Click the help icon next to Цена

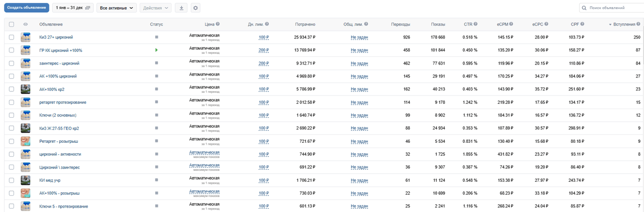pos(218,24)
